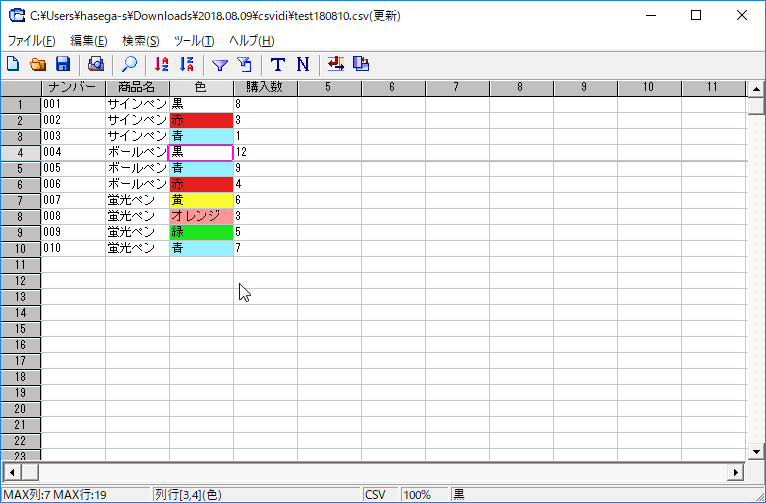Click the funnel with sheet filter icon
The width and height of the screenshot is (766, 503).
[x=245, y=64]
